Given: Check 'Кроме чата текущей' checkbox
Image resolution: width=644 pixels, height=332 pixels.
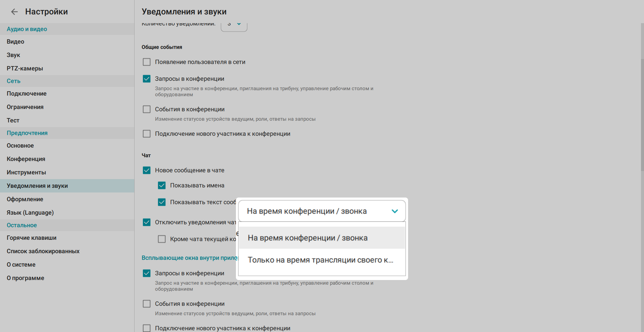Looking at the screenshot, I should click(162, 239).
